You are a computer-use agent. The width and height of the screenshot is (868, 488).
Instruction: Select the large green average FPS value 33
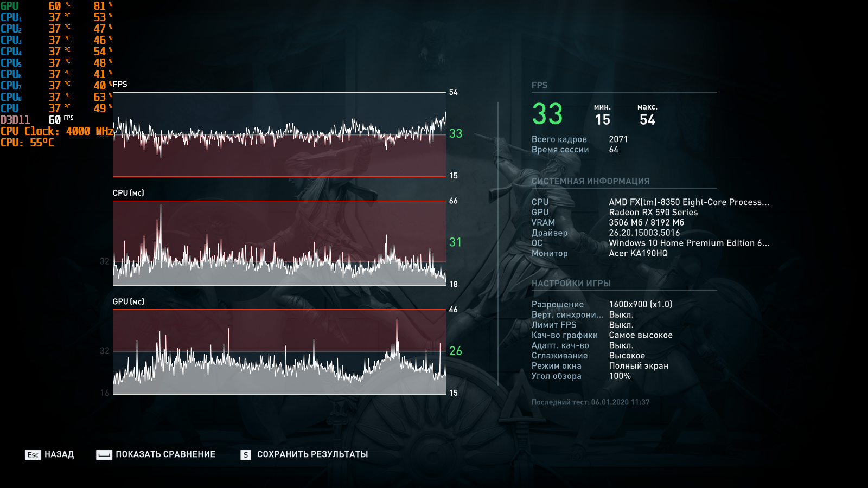tap(547, 114)
